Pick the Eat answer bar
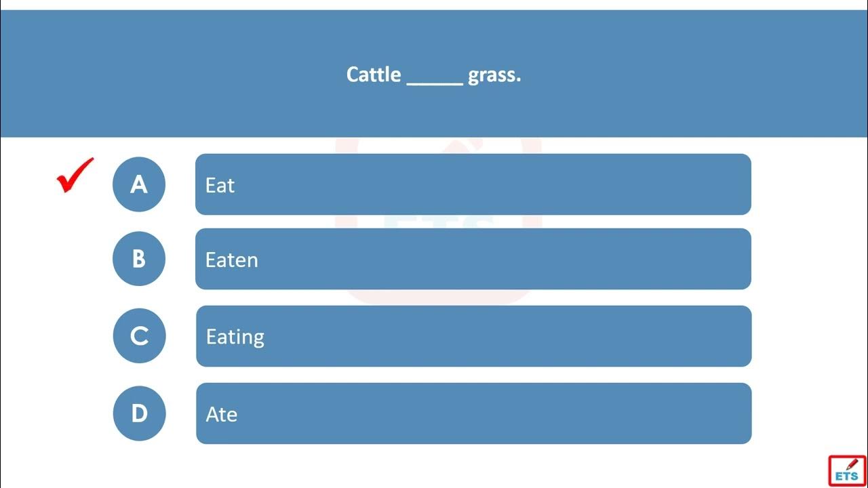 click(x=473, y=184)
